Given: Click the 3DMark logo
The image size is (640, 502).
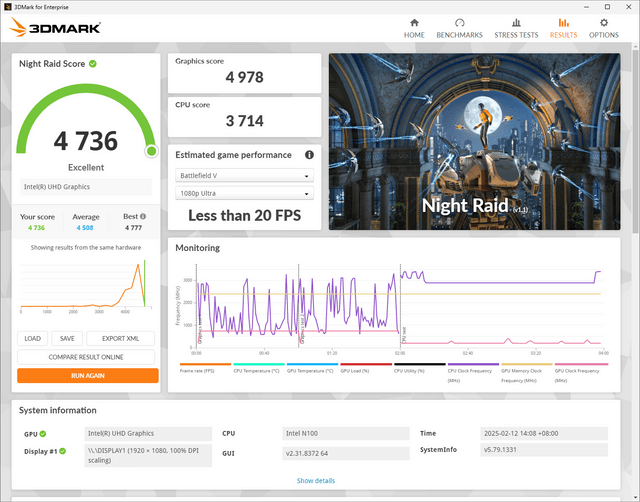Looking at the screenshot, I should [x=55, y=27].
